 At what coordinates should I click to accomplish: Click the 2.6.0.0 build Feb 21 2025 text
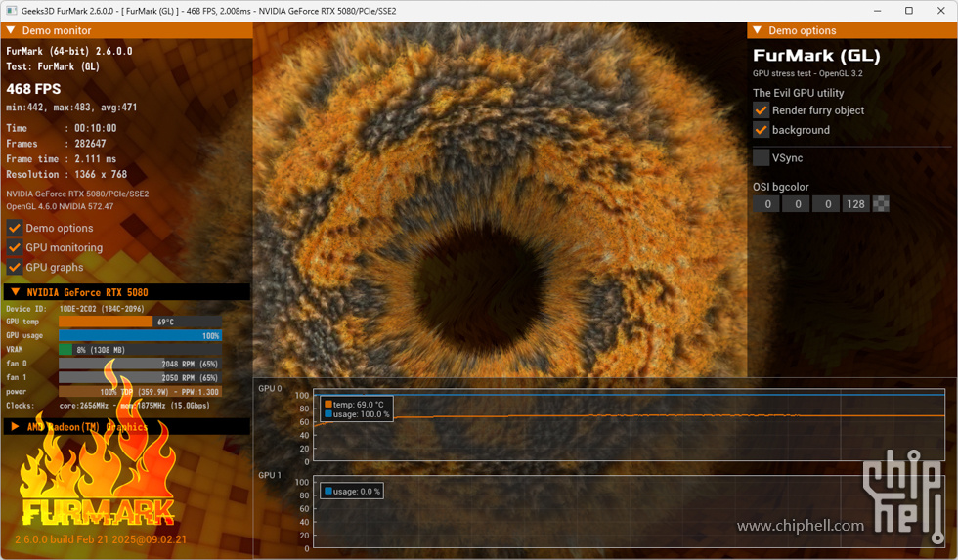[101, 539]
